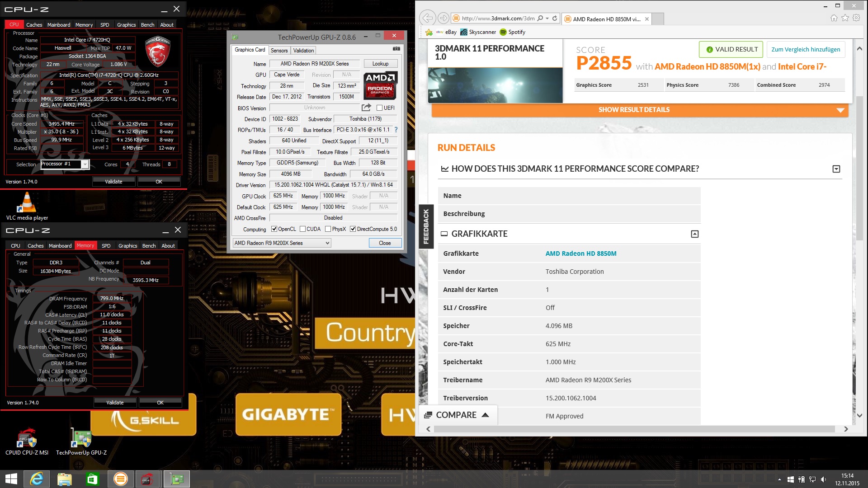The height and width of the screenshot is (488, 868).
Task: Open the browser favorites star icon
Action: coord(845,18)
